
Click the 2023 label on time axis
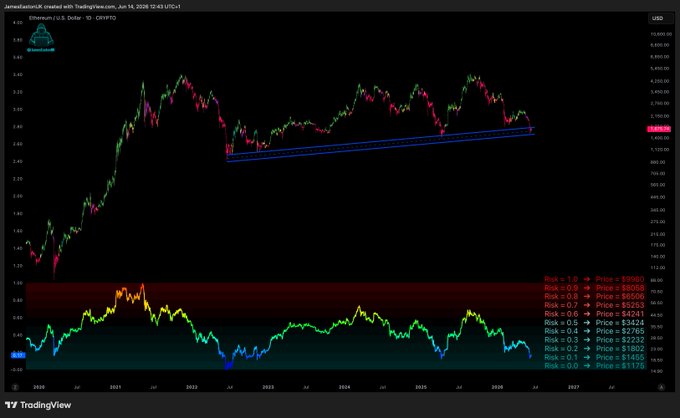point(268,387)
